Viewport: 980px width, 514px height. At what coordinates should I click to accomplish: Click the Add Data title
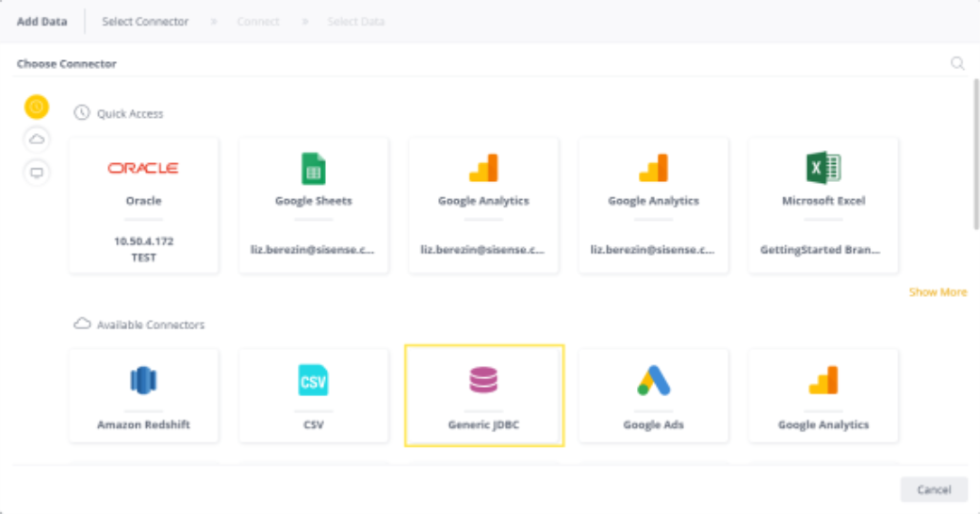(x=41, y=22)
